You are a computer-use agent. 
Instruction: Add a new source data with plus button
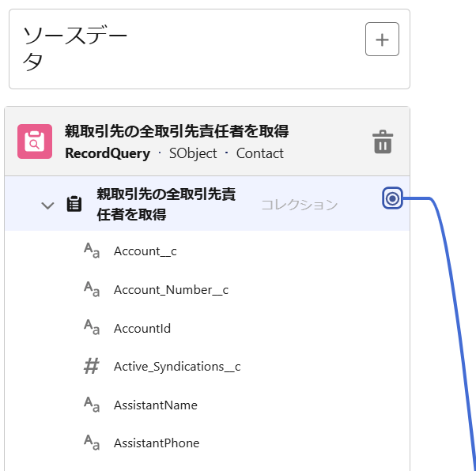point(382,40)
